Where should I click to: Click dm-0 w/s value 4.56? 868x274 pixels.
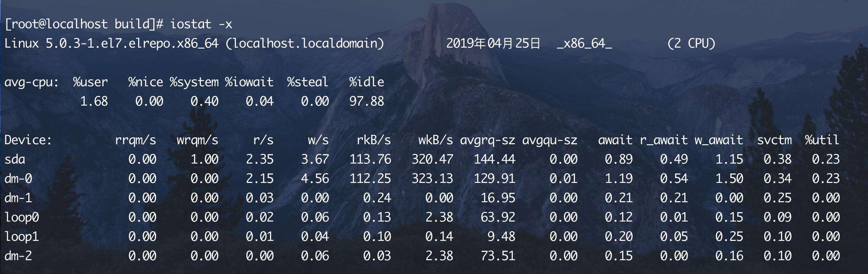(x=315, y=179)
